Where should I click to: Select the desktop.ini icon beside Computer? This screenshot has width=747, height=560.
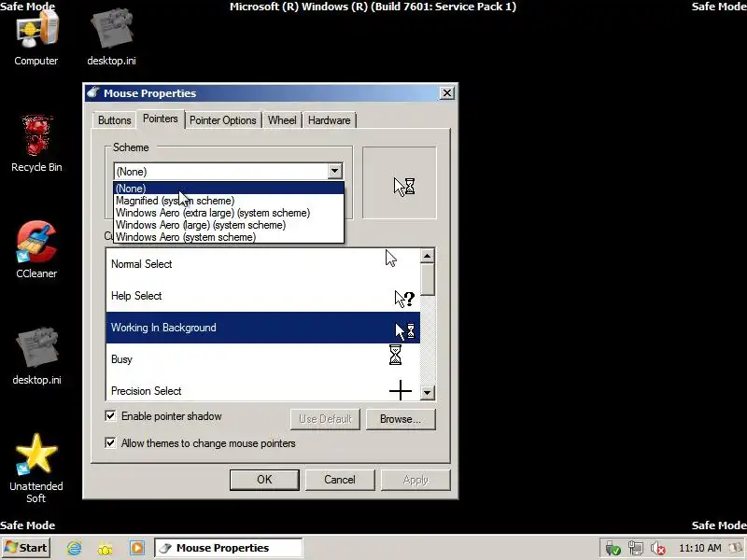pos(111,38)
